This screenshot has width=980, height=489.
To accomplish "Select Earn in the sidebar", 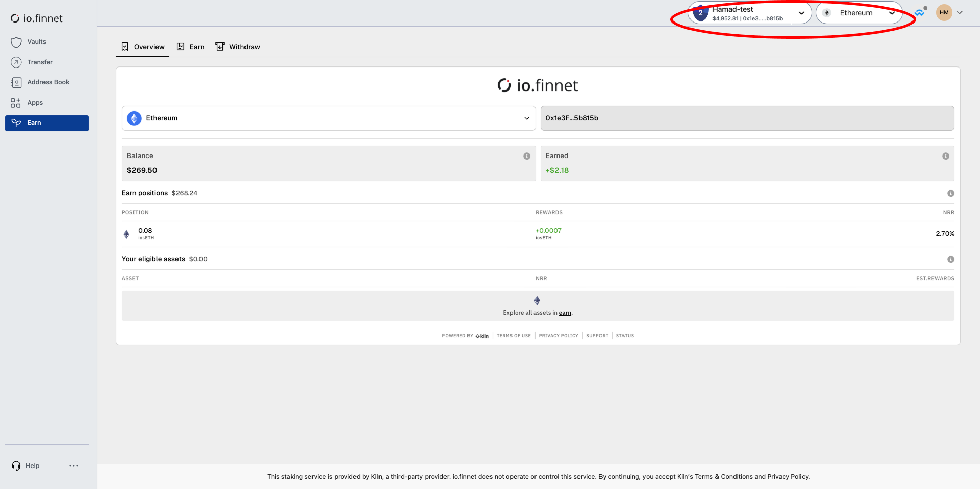I will click(x=47, y=123).
